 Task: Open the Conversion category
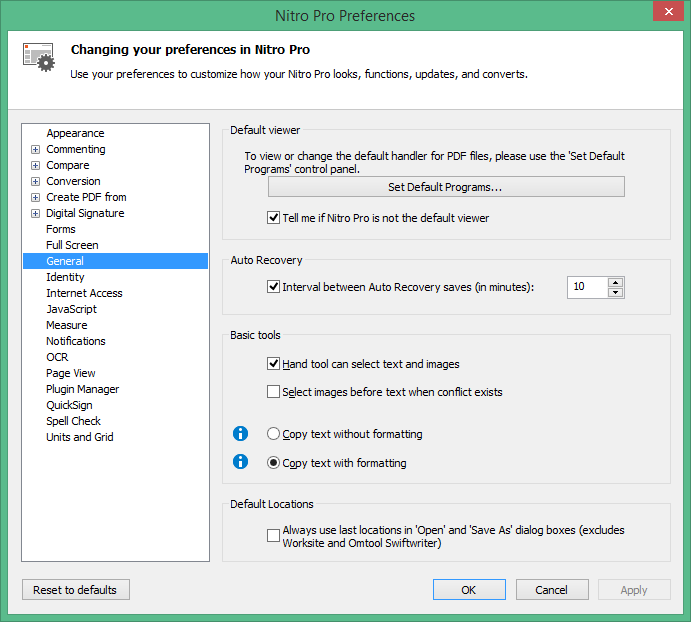pyautogui.click(x=73, y=181)
